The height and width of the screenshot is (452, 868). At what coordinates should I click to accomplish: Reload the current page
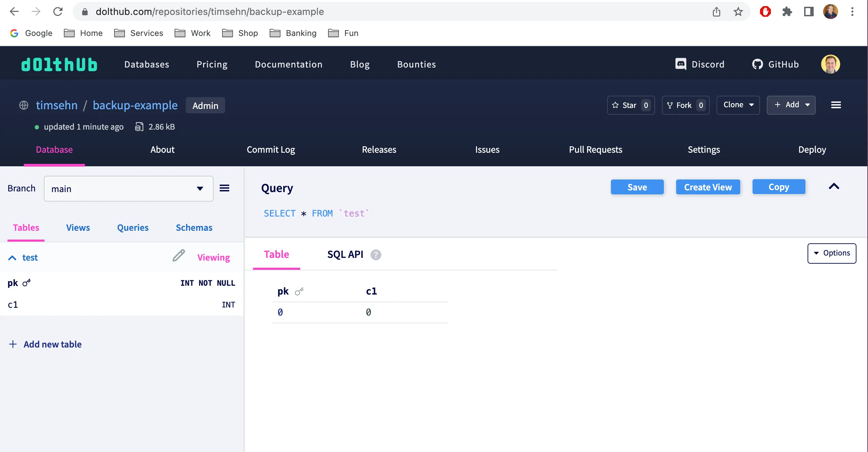click(58, 12)
